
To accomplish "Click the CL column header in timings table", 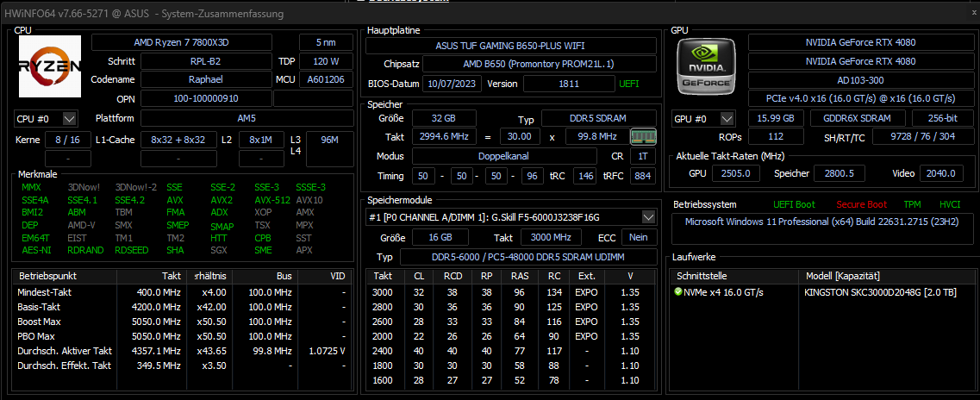I will tap(419, 276).
